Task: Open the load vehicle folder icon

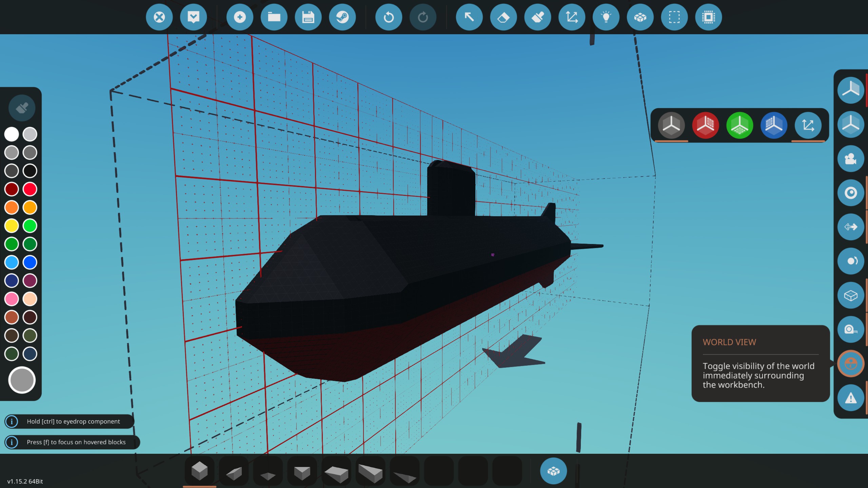Action: pos(274,17)
